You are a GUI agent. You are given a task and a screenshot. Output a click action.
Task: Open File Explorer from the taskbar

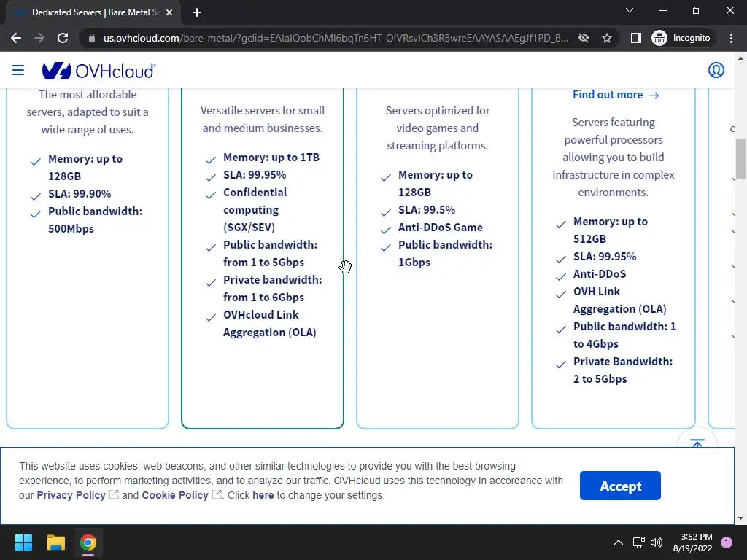(x=55, y=542)
